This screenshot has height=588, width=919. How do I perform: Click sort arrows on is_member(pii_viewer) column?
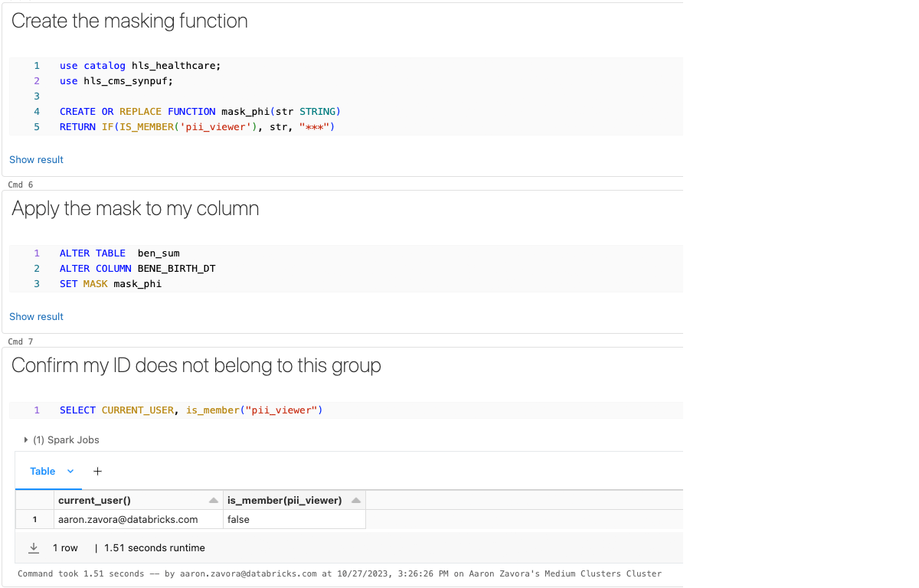[356, 501]
